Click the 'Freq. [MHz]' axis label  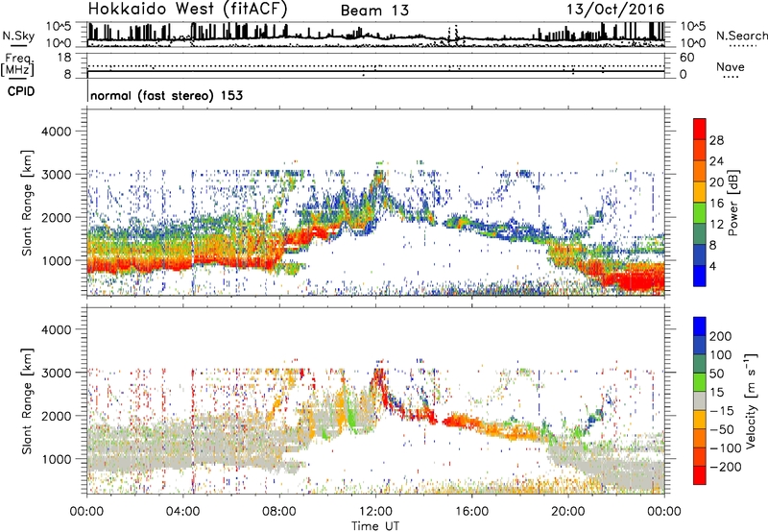[x=18, y=65]
